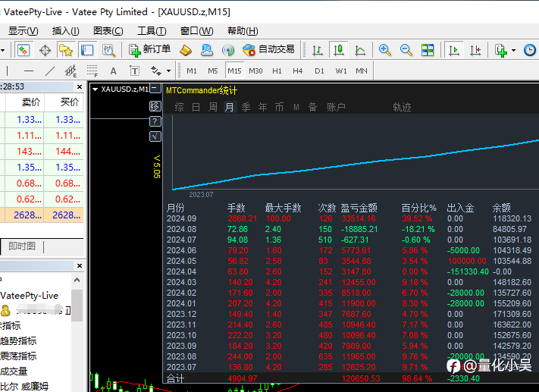Open the 工具(T) menu
The height and width of the screenshot is (392, 539).
pos(152,31)
